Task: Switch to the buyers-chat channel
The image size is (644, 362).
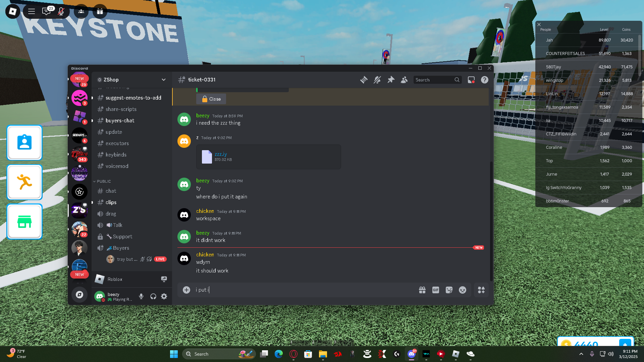Action: point(120,121)
